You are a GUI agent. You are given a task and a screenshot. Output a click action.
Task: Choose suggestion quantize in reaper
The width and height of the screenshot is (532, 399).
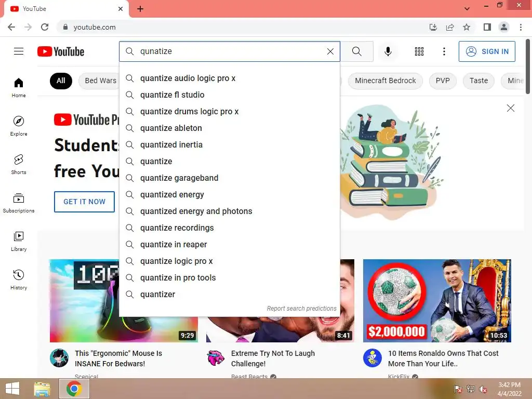click(x=229, y=245)
